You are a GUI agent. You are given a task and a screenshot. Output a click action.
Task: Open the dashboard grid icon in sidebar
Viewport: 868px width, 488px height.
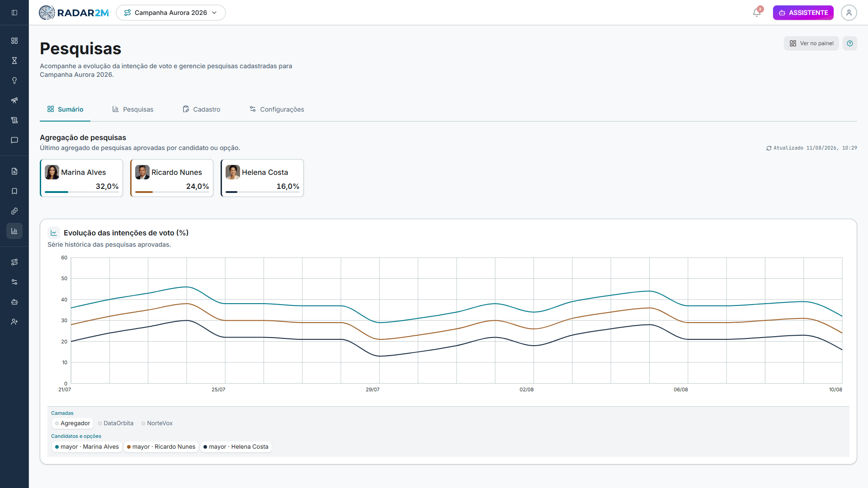tap(14, 41)
